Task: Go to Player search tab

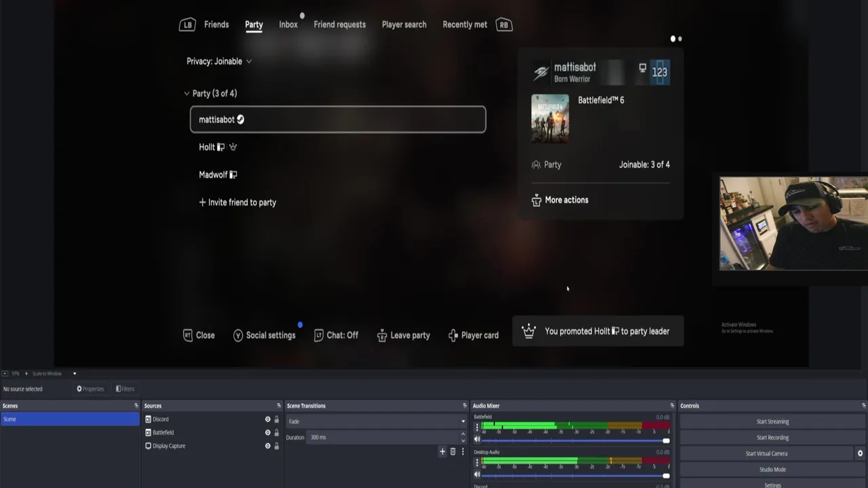Action: pos(404,24)
